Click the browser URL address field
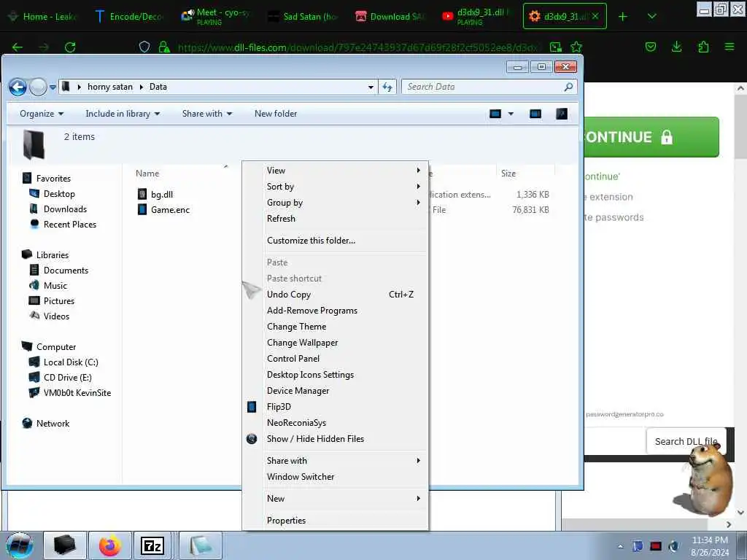 (358, 47)
